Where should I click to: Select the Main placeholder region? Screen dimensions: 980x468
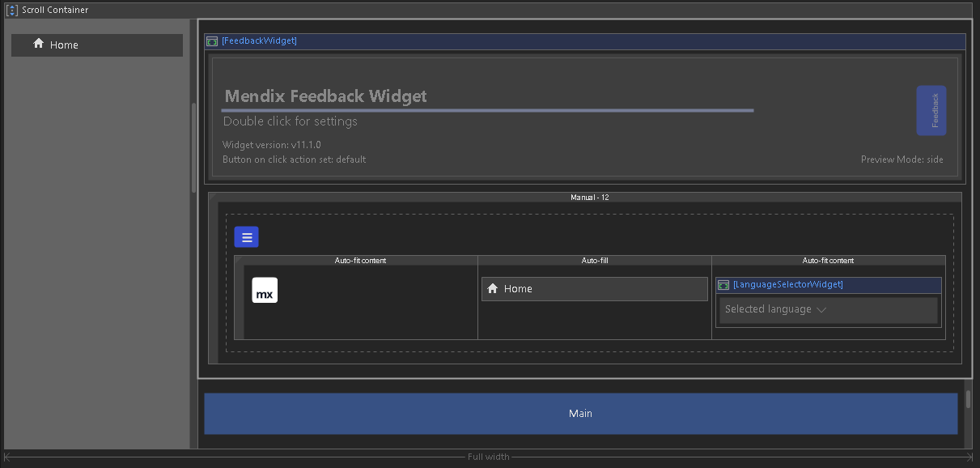(580, 414)
